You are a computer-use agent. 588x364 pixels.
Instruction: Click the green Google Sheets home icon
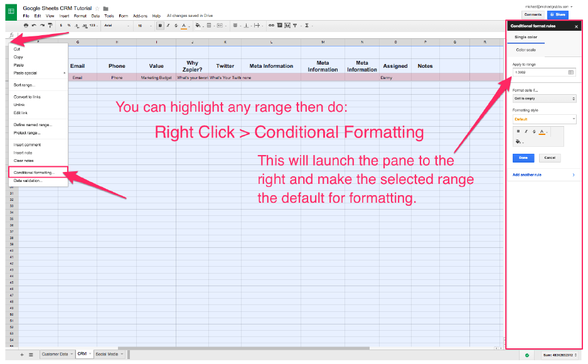point(11,12)
